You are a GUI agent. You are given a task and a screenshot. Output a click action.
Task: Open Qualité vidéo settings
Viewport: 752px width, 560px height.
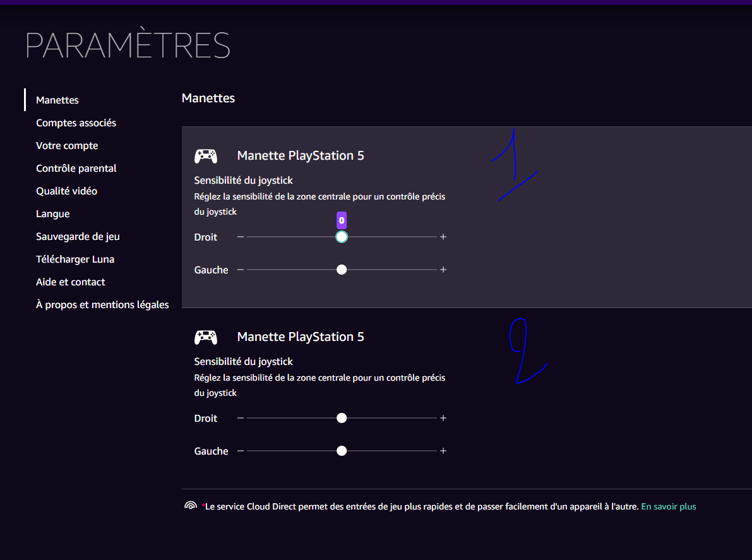pos(66,191)
